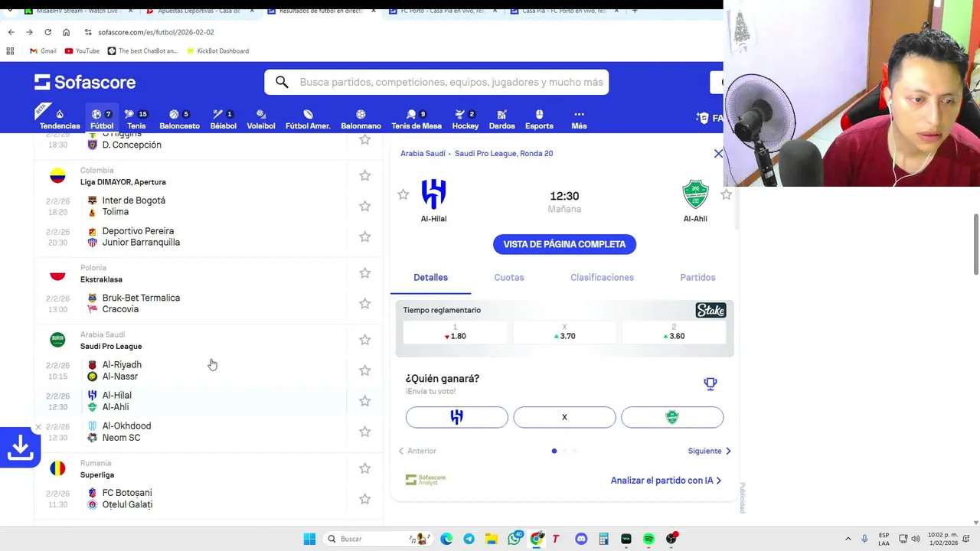
Task: Open the FC Botoșani vs Oțelul Galați match
Action: tap(191, 498)
